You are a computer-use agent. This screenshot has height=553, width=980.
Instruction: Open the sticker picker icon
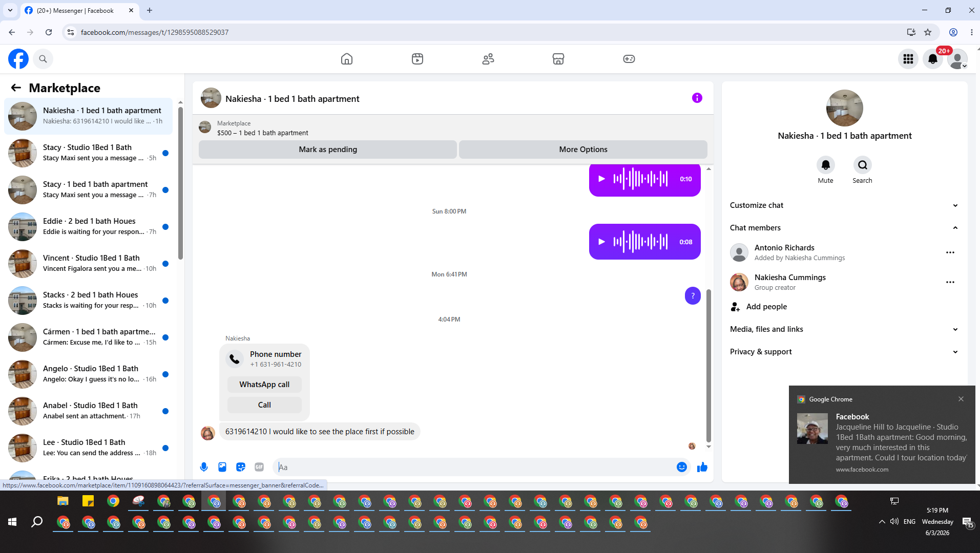click(241, 467)
